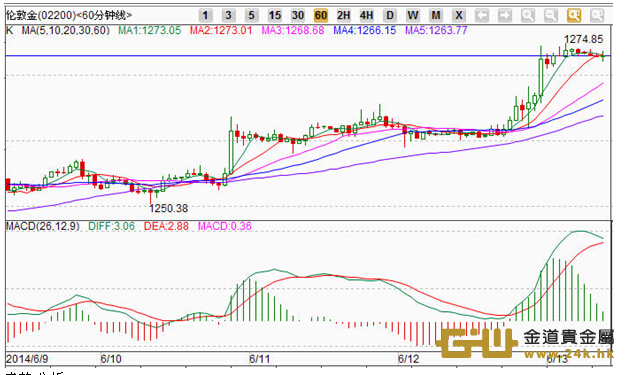
Task: Click the low price label 1250.38
Action: click(x=168, y=208)
